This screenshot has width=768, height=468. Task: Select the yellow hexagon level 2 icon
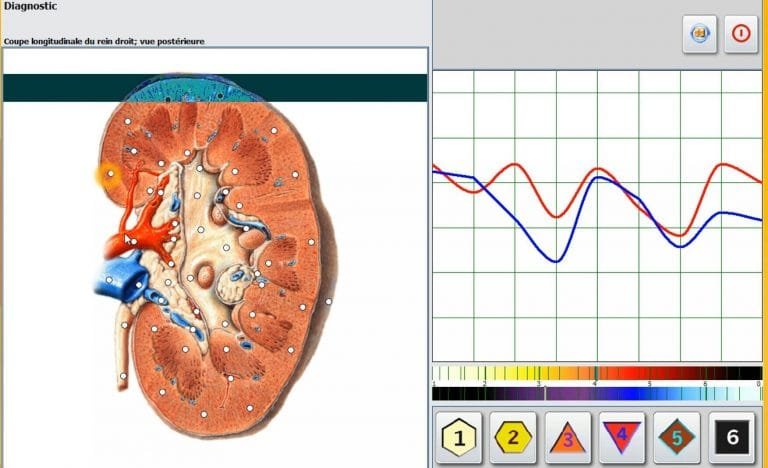pyautogui.click(x=513, y=437)
